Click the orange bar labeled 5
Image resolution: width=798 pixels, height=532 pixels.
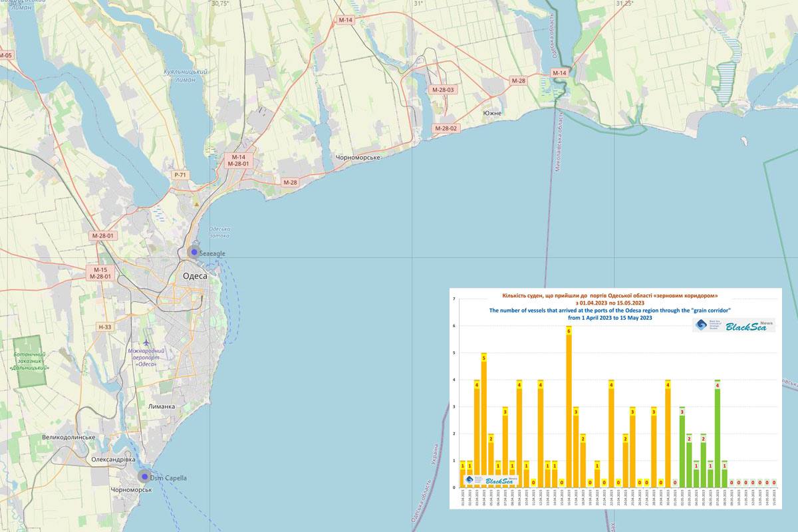pyautogui.click(x=483, y=420)
